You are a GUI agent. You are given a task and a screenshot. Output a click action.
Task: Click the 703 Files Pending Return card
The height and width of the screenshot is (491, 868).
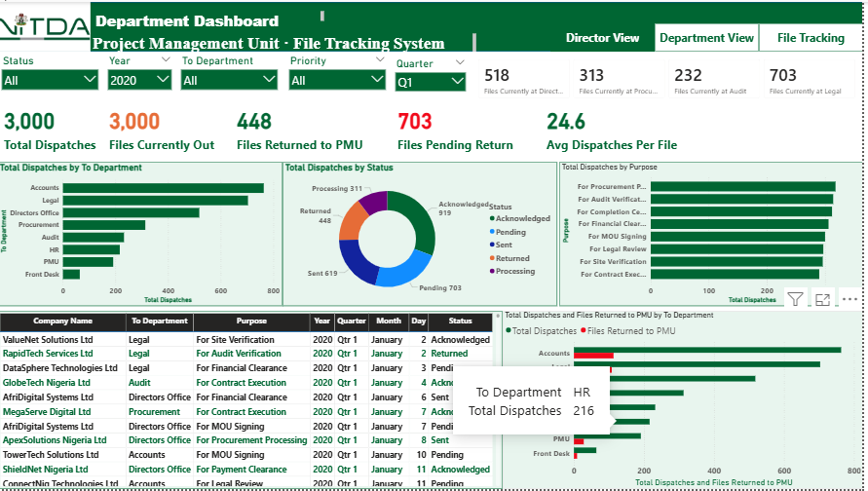[455, 132]
